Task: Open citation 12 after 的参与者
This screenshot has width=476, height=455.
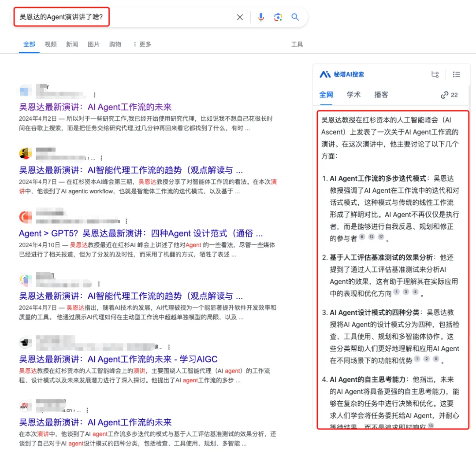Action: (372, 237)
